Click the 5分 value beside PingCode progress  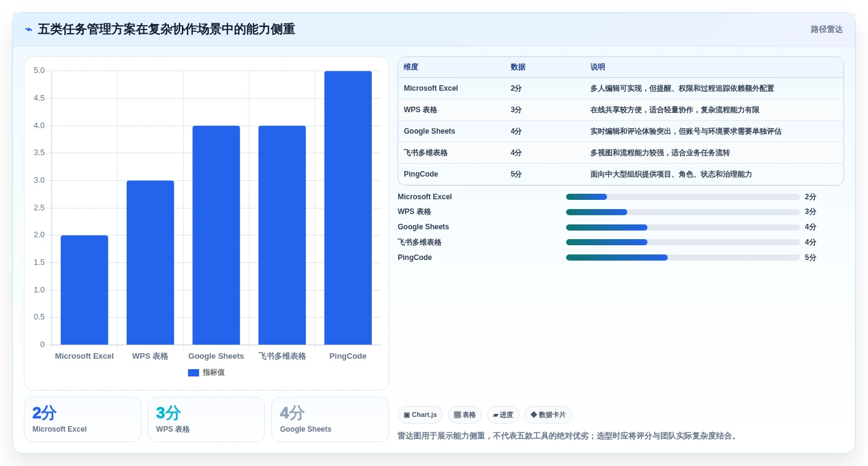[x=810, y=258]
